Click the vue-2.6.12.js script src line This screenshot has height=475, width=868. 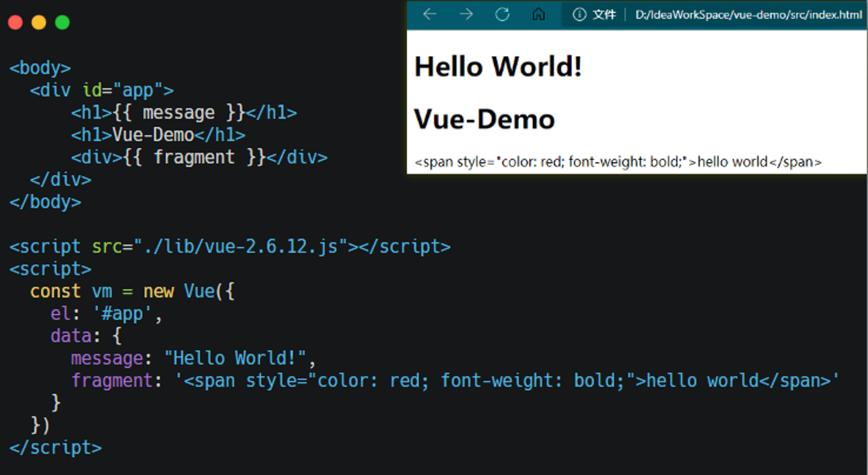click(x=230, y=246)
